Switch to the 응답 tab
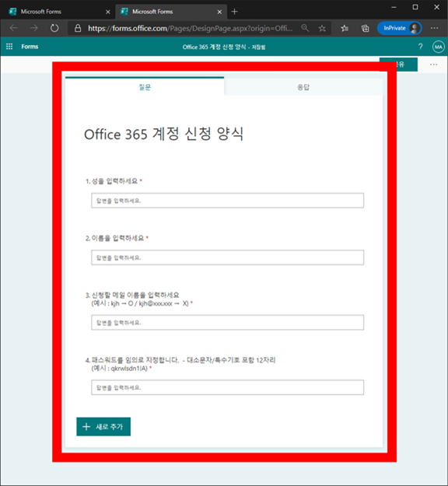Image resolution: width=448 pixels, height=486 pixels. [x=303, y=87]
